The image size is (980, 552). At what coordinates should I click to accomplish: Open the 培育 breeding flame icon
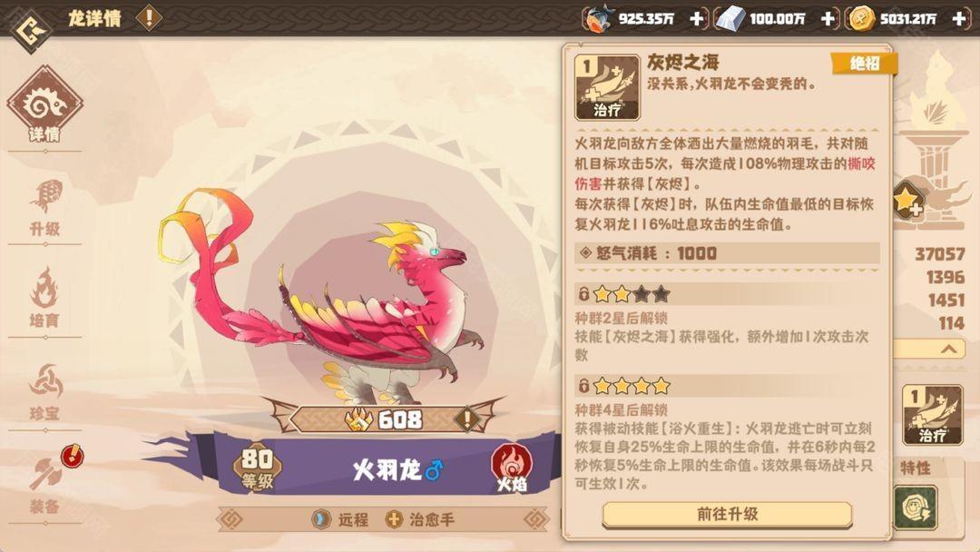pos(45,298)
